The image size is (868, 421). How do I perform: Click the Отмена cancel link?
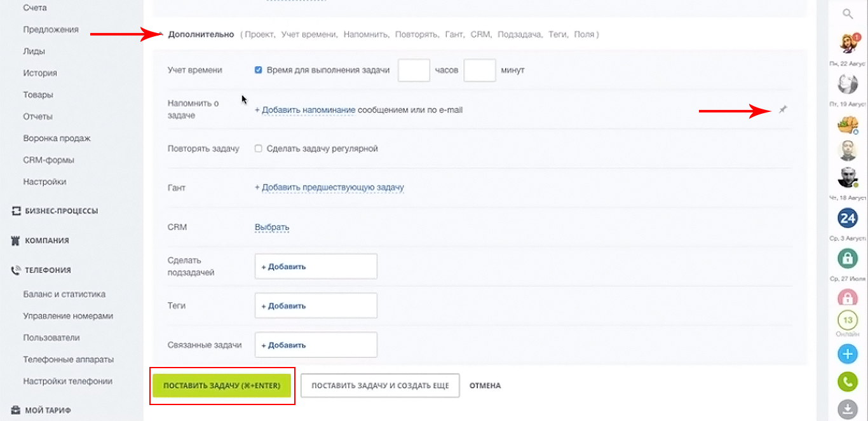(x=485, y=385)
